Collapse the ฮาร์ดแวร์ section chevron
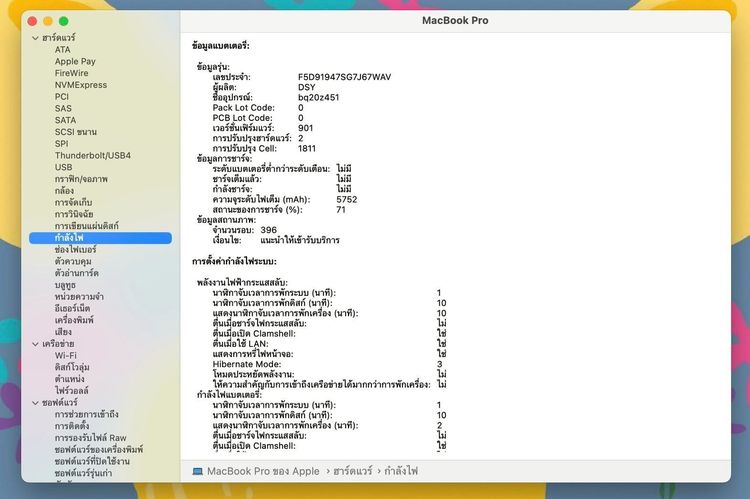750x499 pixels. click(35, 38)
